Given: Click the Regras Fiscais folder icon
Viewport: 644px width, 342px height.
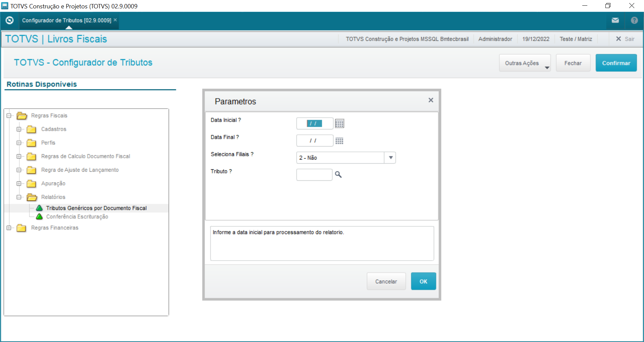Looking at the screenshot, I should pos(22,116).
